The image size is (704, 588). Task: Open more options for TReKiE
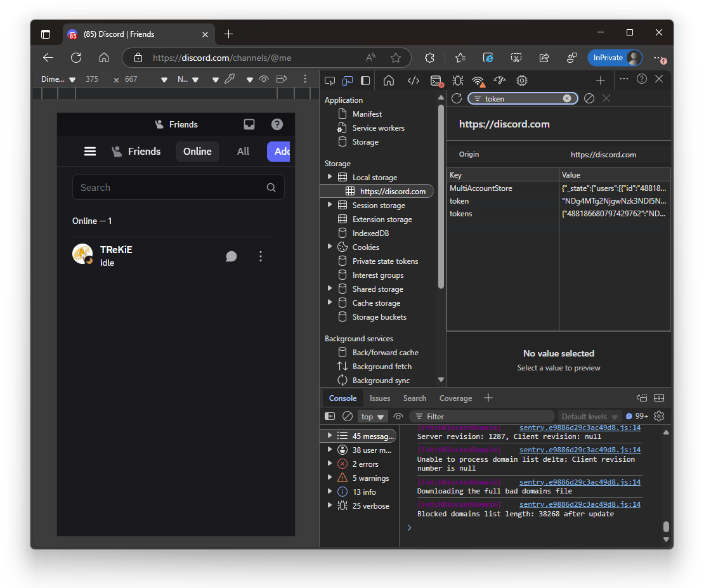[261, 256]
